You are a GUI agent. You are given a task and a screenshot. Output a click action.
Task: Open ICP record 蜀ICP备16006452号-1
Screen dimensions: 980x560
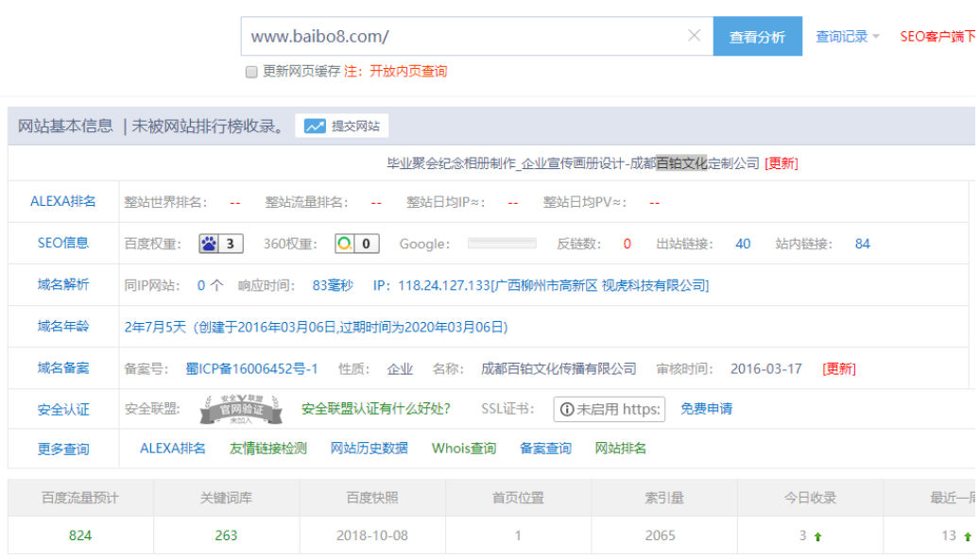pos(252,369)
